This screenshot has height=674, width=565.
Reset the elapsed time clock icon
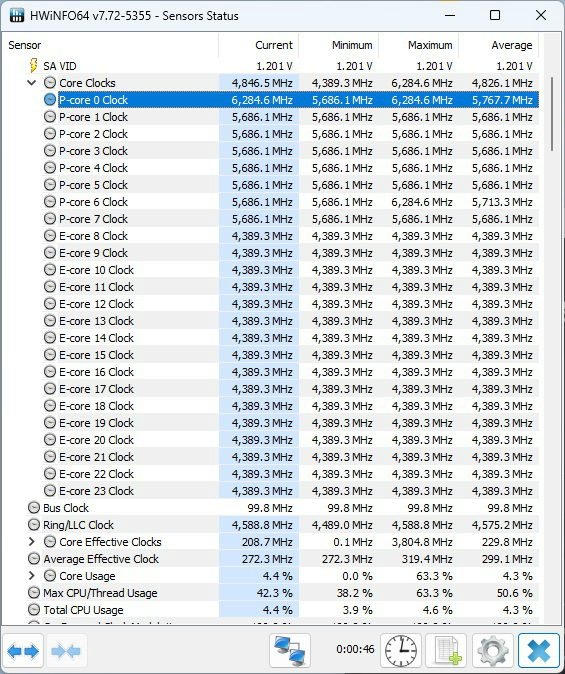point(400,651)
